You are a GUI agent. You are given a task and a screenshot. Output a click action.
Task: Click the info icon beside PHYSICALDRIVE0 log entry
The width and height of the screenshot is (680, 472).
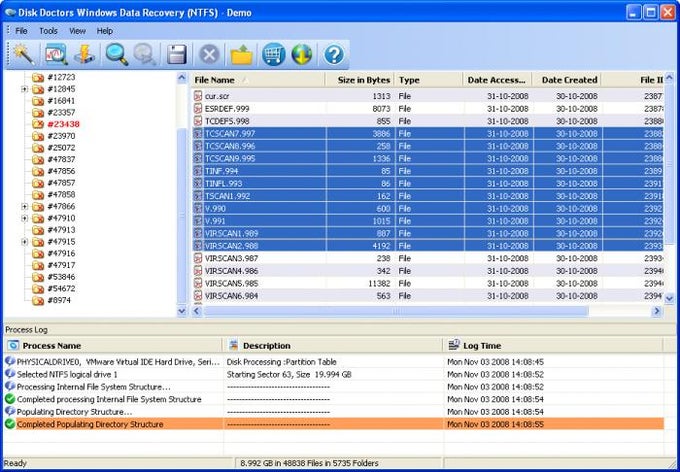pyautogui.click(x=10, y=361)
